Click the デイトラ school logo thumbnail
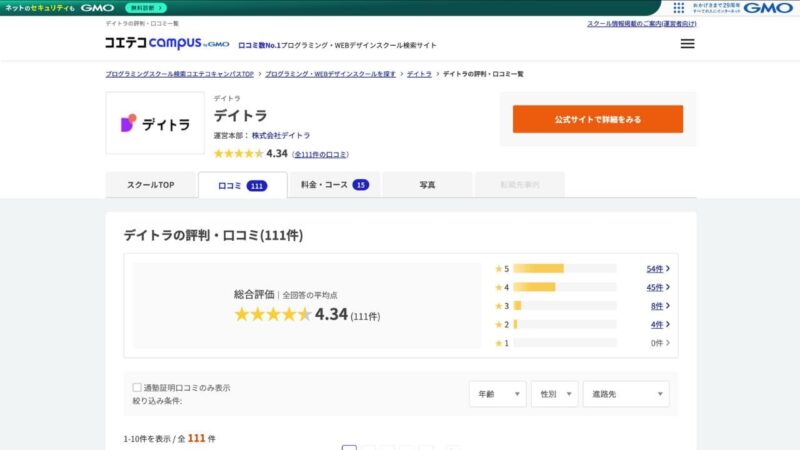 click(x=155, y=123)
